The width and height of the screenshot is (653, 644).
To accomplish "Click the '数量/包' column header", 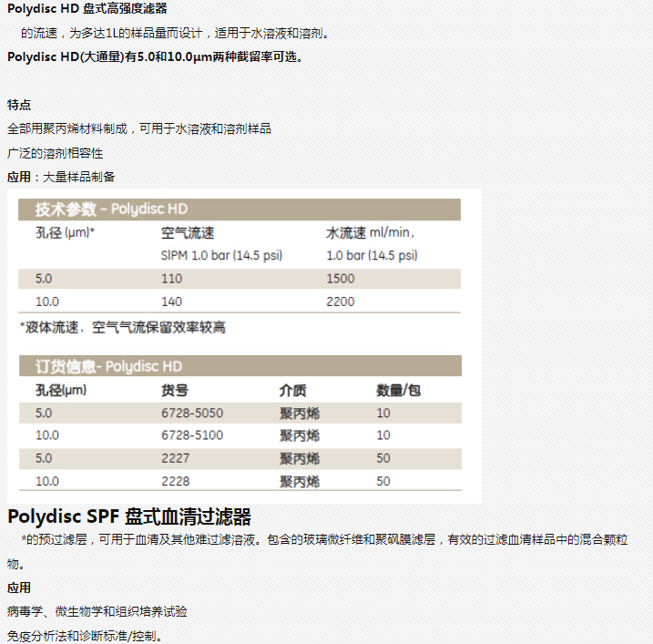I will (399, 390).
